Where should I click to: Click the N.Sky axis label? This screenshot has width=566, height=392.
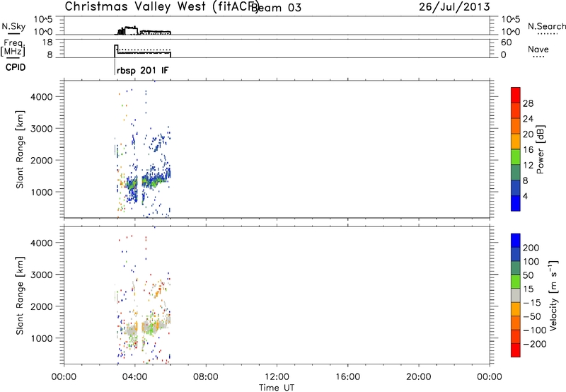coord(13,26)
